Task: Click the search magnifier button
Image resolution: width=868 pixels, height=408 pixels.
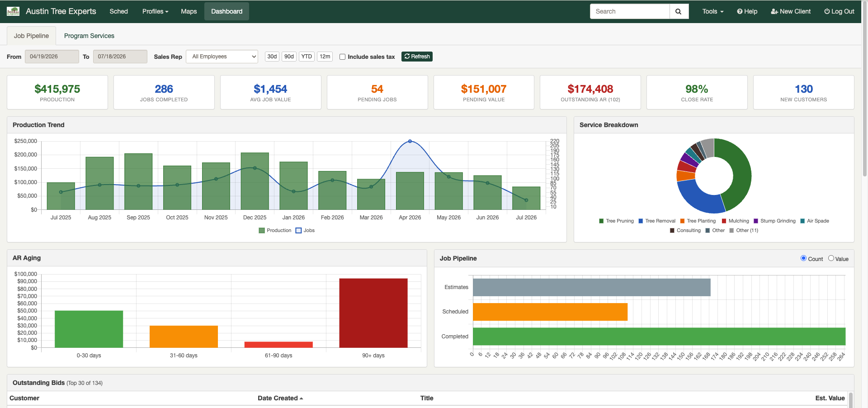Action: (x=679, y=11)
